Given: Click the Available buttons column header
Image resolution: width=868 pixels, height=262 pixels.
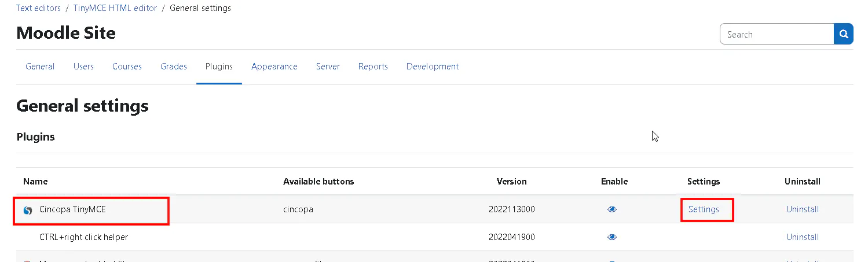Looking at the screenshot, I should pyautogui.click(x=318, y=182).
